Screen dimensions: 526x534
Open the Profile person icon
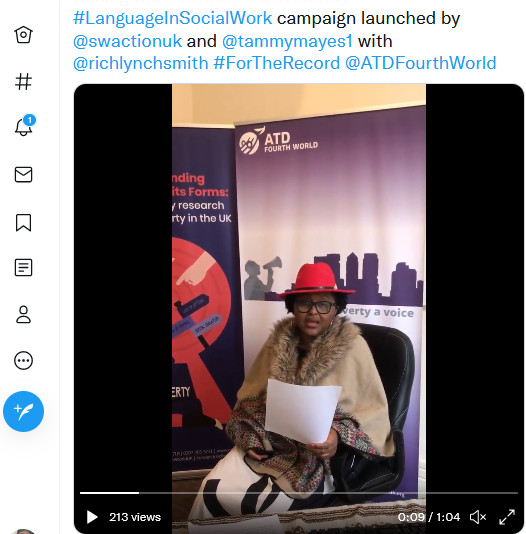[x=23, y=314]
